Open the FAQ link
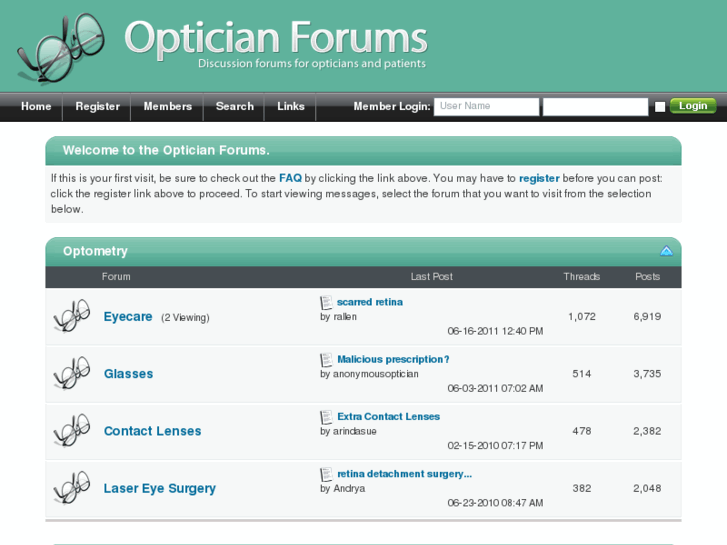The image size is (727, 545). [290, 178]
